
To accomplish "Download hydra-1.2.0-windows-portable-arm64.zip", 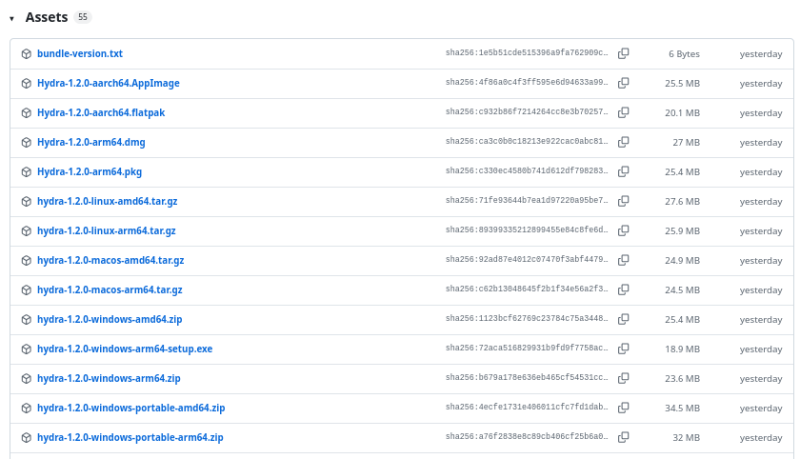I will tap(130, 438).
